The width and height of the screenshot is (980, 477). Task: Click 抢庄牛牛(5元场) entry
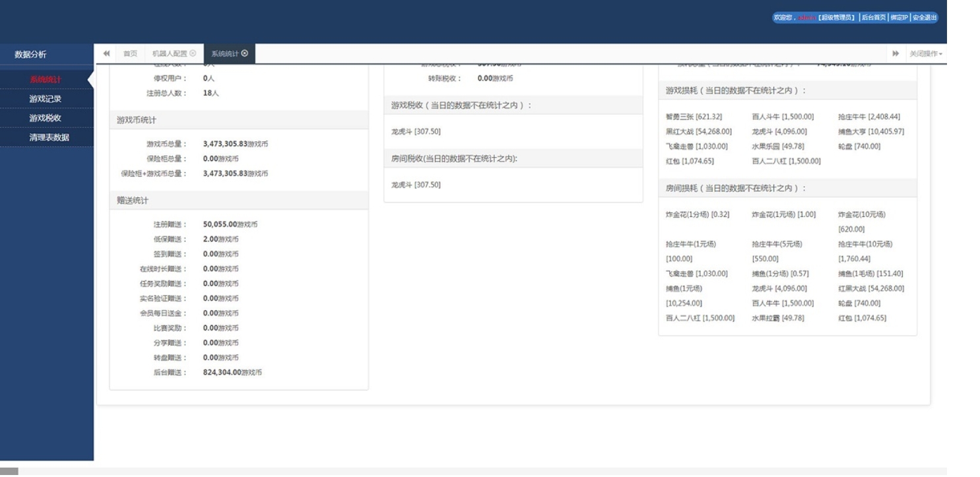(x=777, y=251)
